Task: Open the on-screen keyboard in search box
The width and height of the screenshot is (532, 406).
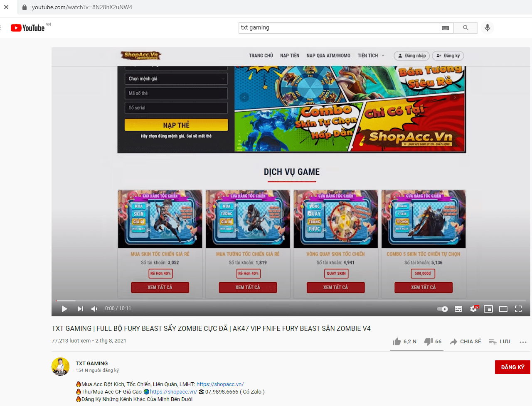Action: (x=445, y=28)
